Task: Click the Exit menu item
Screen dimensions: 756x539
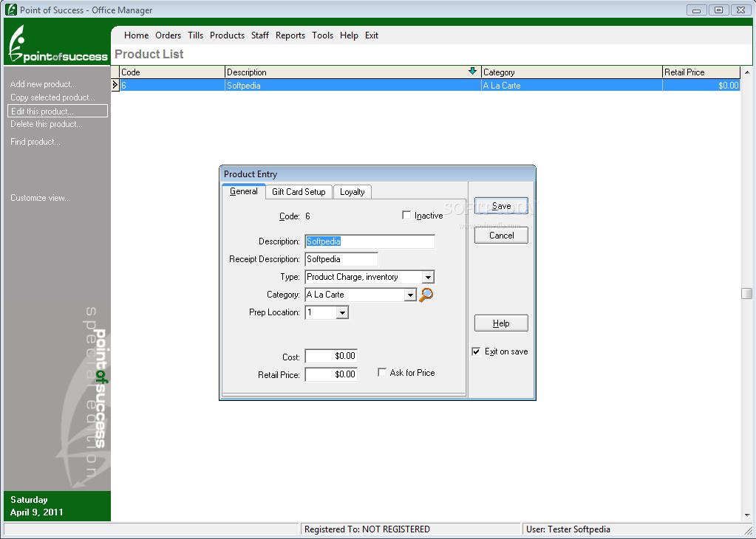Action: click(x=372, y=35)
